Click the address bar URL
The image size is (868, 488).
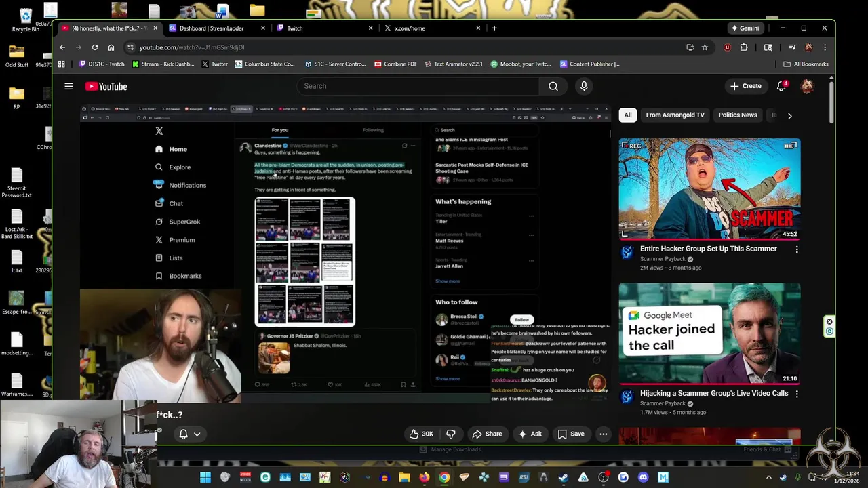pos(192,47)
